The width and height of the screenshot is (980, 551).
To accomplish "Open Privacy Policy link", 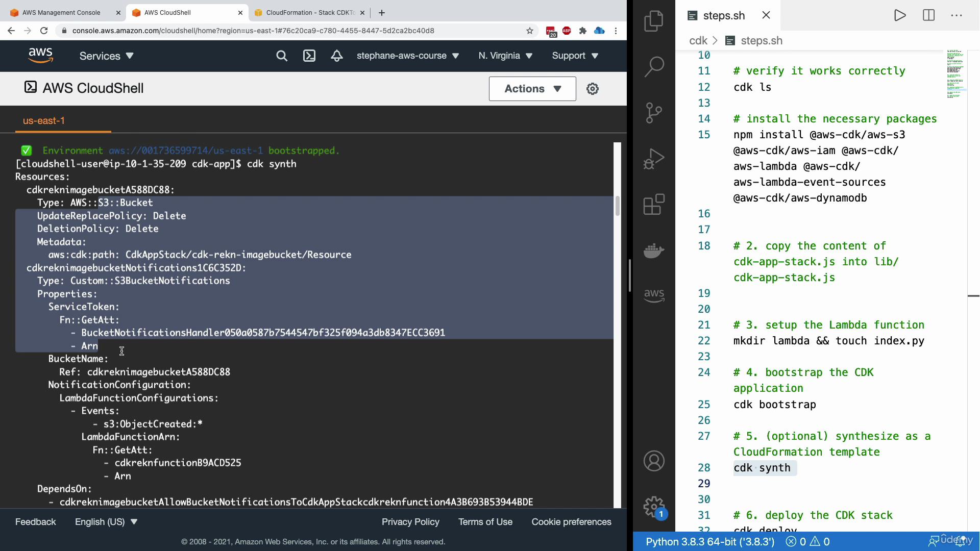I will tap(410, 522).
